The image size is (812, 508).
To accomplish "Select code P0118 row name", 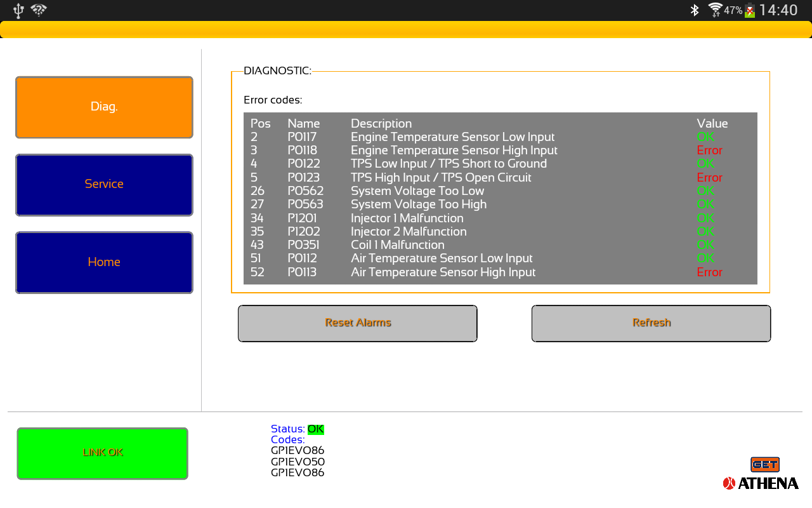I will 303,150.
